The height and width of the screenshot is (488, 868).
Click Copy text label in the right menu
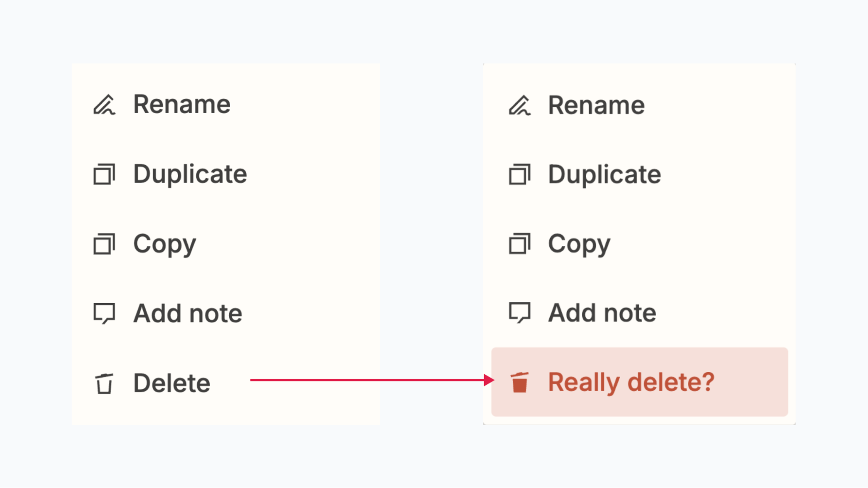[578, 244]
